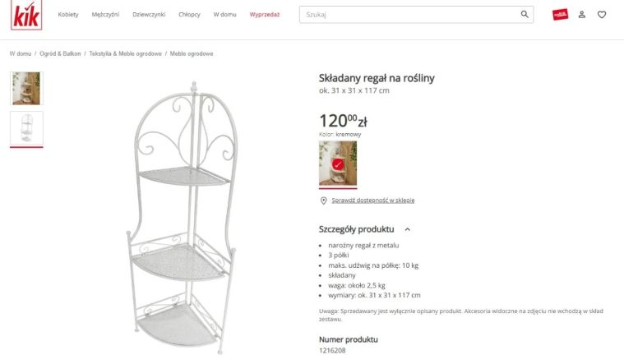The height and width of the screenshot is (364, 624).
Task: Open the user account icon
Action: tap(582, 15)
